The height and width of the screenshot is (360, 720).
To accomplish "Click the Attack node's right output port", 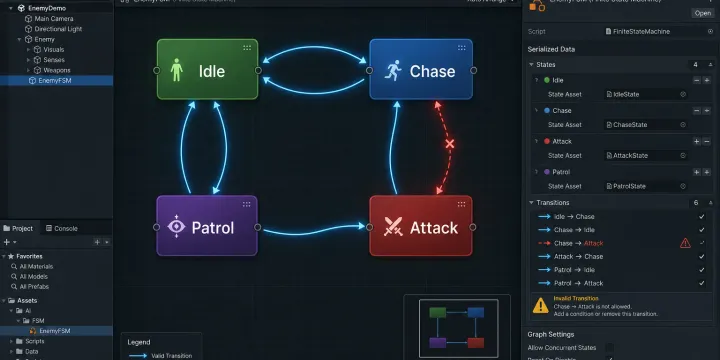I will coord(473,227).
